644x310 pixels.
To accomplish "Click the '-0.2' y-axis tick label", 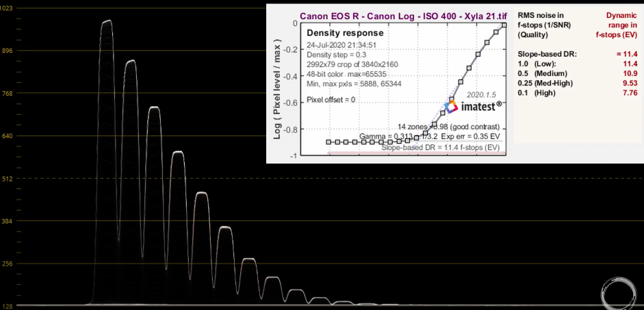I will click(x=290, y=50).
